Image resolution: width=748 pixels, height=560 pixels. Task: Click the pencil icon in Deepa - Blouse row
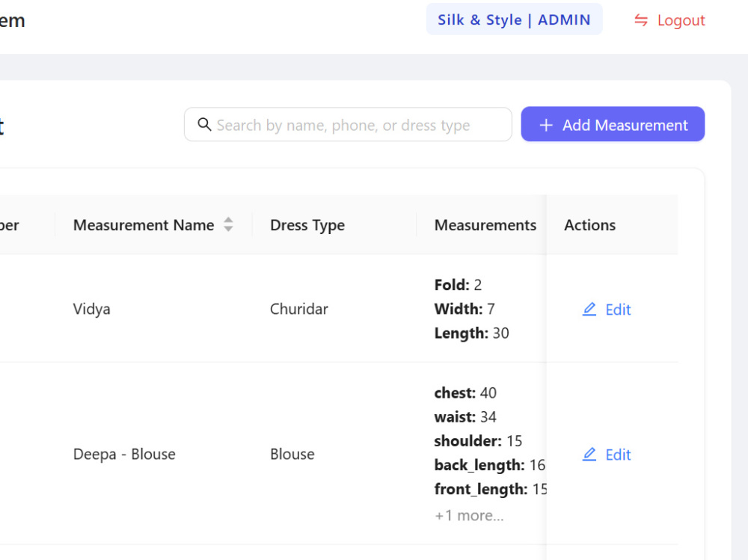click(x=589, y=454)
